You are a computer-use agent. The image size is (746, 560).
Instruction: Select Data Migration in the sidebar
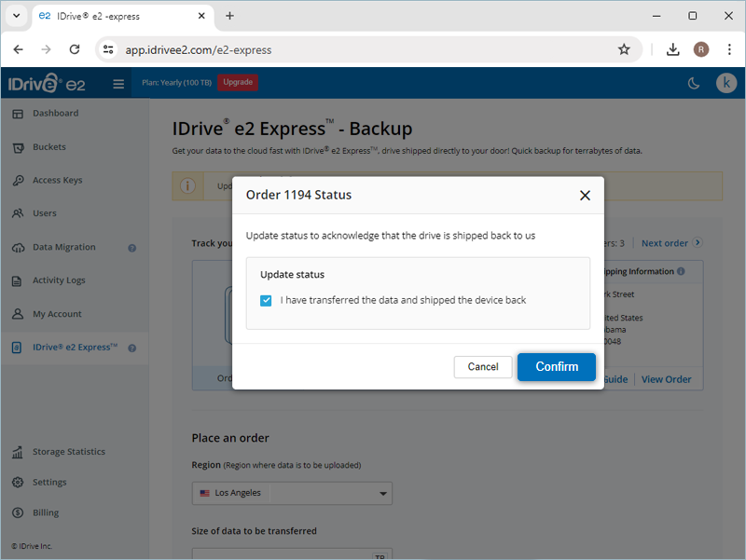(64, 247)
